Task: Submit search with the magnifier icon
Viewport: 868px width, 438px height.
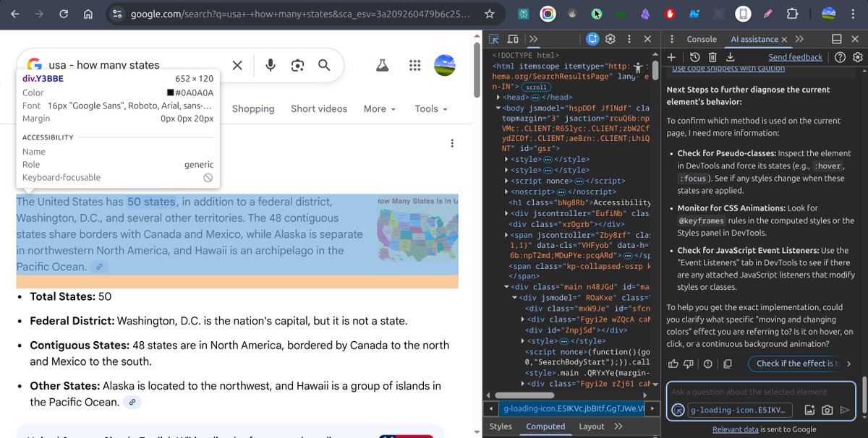Action: [x=324, y=65]
